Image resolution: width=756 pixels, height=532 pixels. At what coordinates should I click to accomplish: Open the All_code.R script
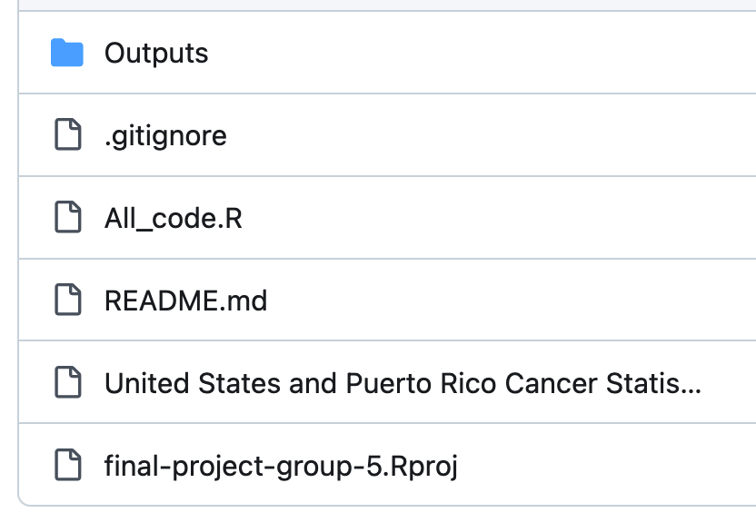pyautogui.click(x=174, y=219)
